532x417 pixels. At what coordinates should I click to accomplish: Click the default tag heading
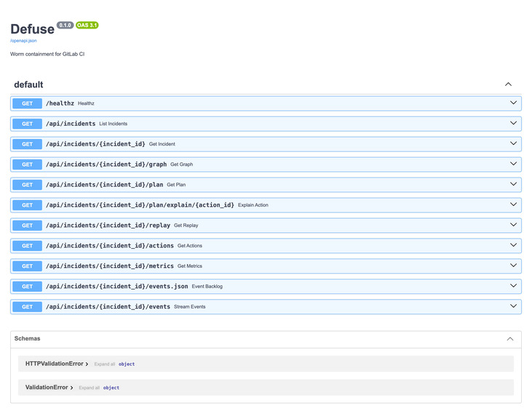[x=28, y=84]
